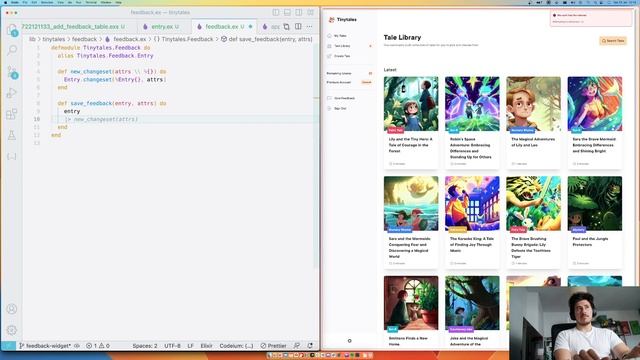640x360 pixels.
Task: Switch to the add_feedback_table.exs tab
Action: tap(73, 27)
